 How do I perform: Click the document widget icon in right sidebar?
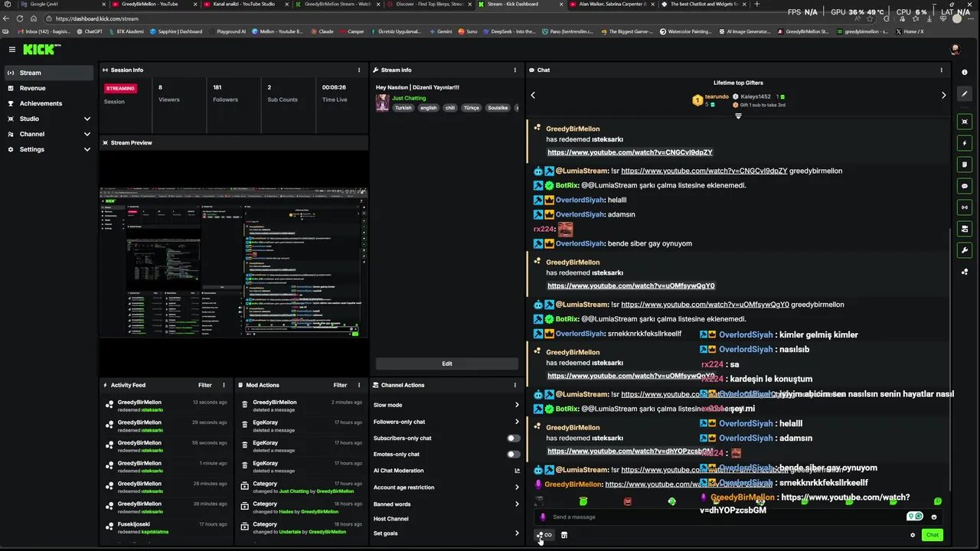point(965,165)
